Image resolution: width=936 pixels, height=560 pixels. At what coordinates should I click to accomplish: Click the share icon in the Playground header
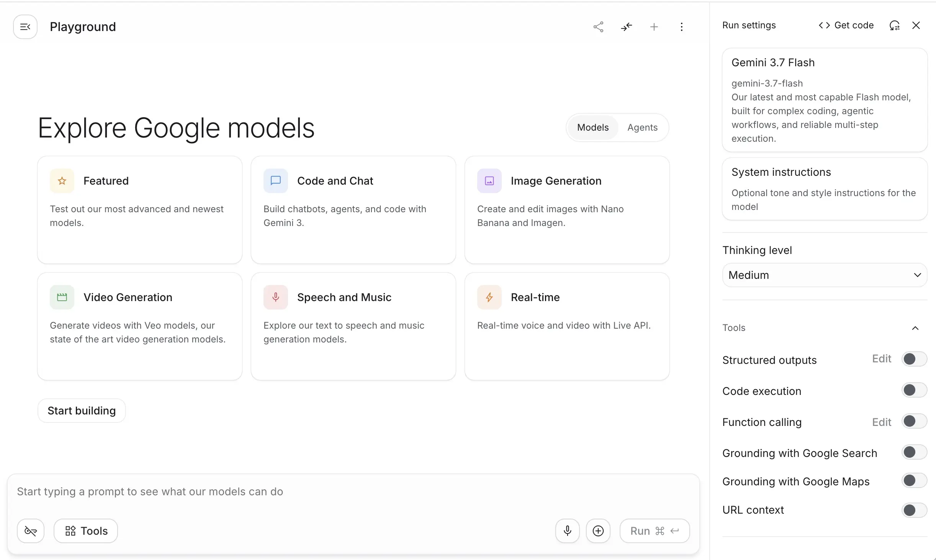598,27
